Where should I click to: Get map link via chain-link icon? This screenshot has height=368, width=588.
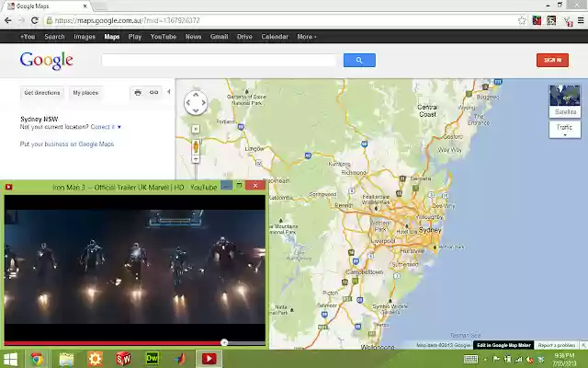pos(153,92)
